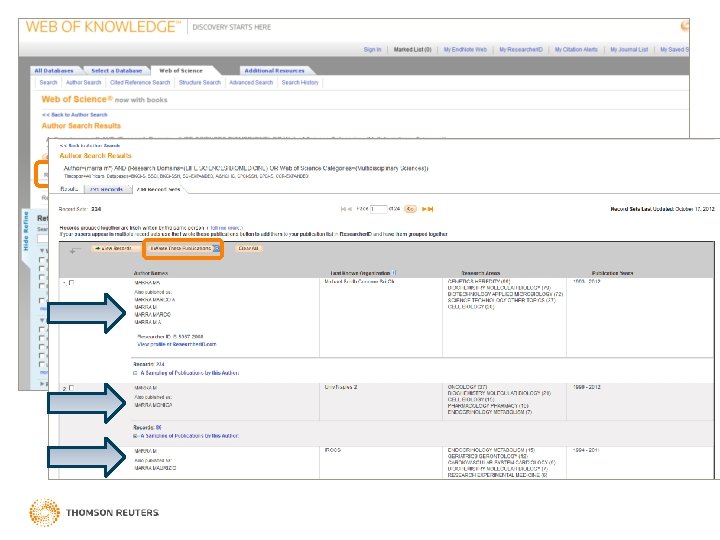
Task: Click I Wrote These Publications button
Action: (x=184, y=248)
